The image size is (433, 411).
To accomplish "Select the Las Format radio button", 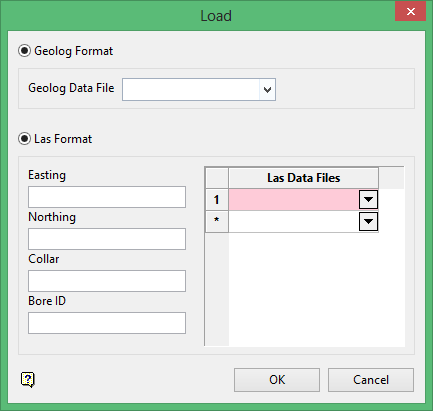I will tap(24, 139).
